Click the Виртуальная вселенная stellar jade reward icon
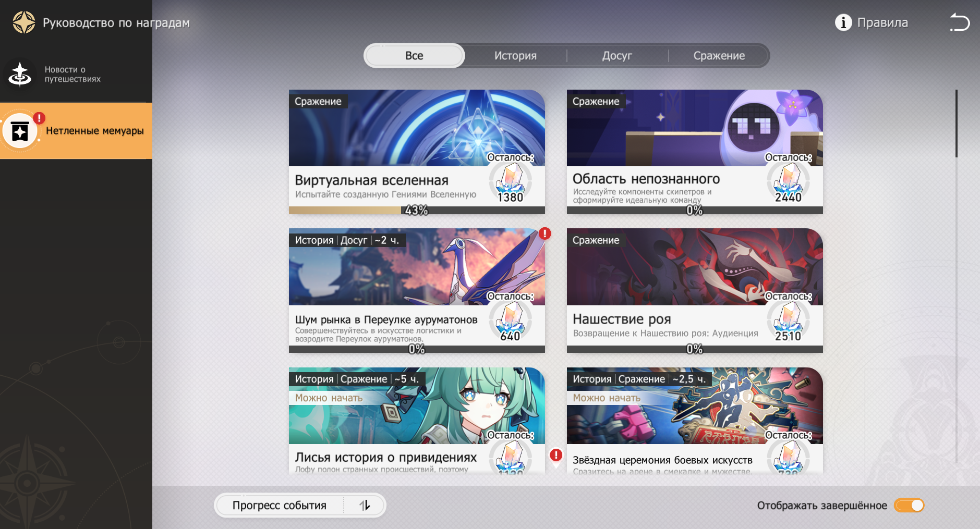The width and height of the screenshot is (980, 529). 510,180
